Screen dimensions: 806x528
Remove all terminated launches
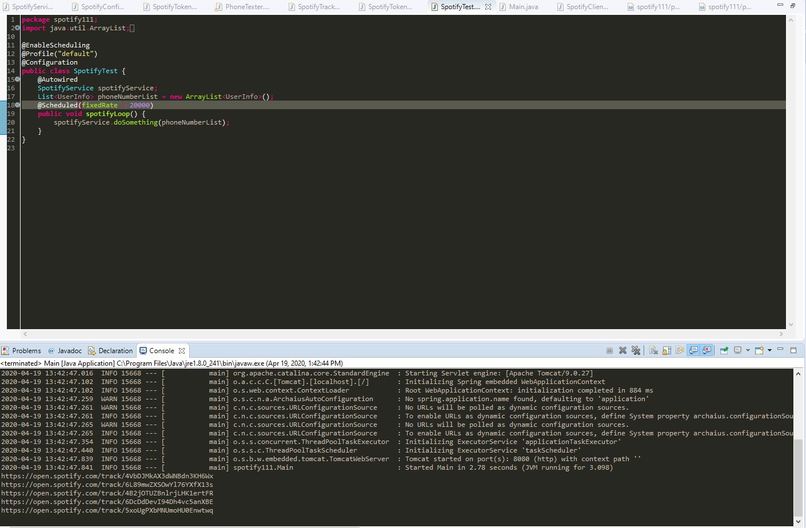pos(636,350)
